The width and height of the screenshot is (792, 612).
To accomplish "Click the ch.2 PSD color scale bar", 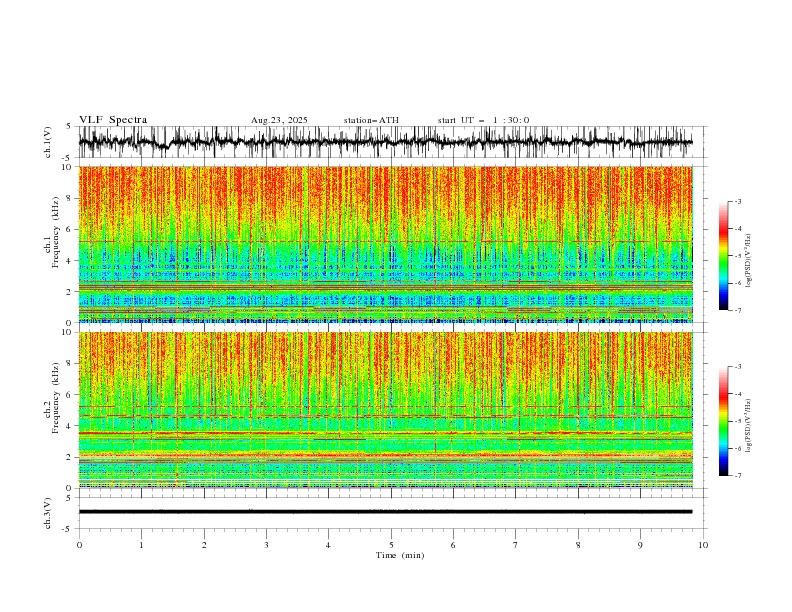I will click(x=723, y=421).
